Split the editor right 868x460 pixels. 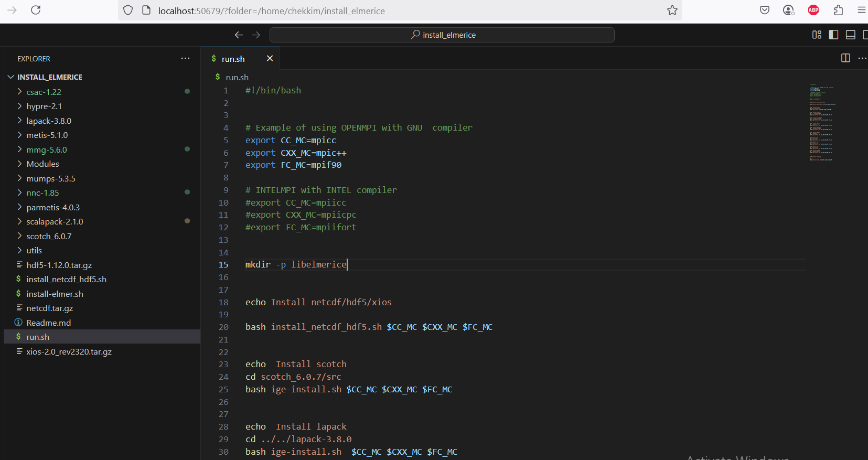coord(845,58)
